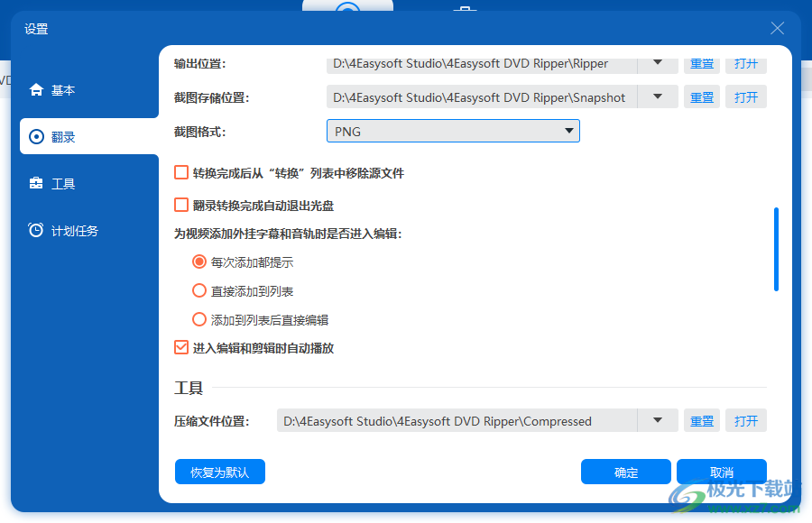
Task: Cancel changes with the 取消 button
Action: [722, 472]
